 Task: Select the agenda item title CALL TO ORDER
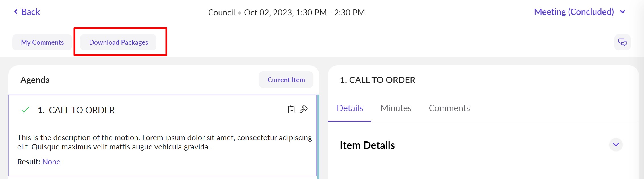tap(82, 110)
